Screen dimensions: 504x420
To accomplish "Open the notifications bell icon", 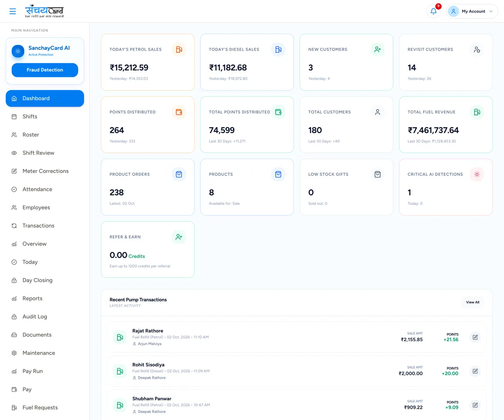I will click(433, 11).
